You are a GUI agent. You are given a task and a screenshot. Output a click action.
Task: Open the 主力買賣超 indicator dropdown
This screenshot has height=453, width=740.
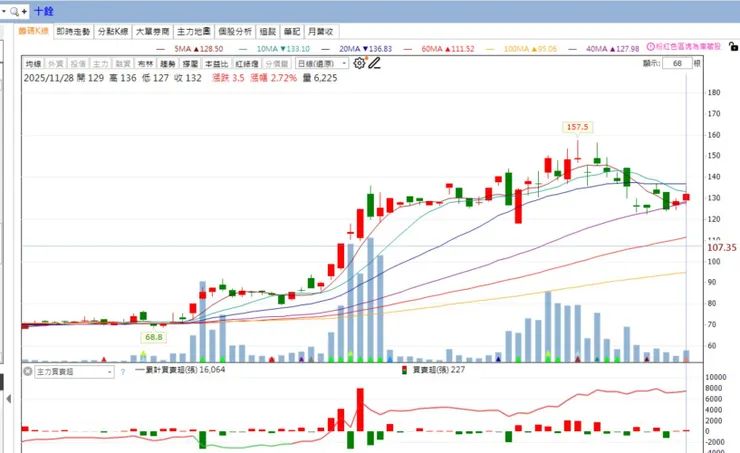click(75, 372)
